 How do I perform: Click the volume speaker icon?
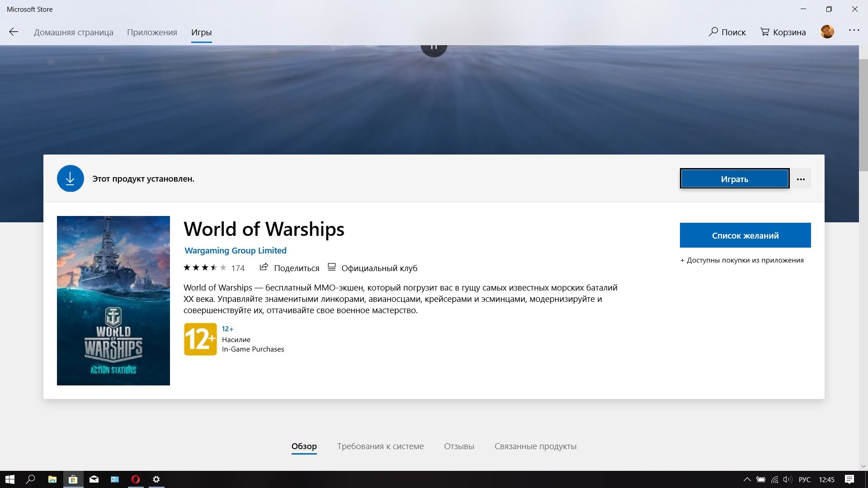coord(788,479)
